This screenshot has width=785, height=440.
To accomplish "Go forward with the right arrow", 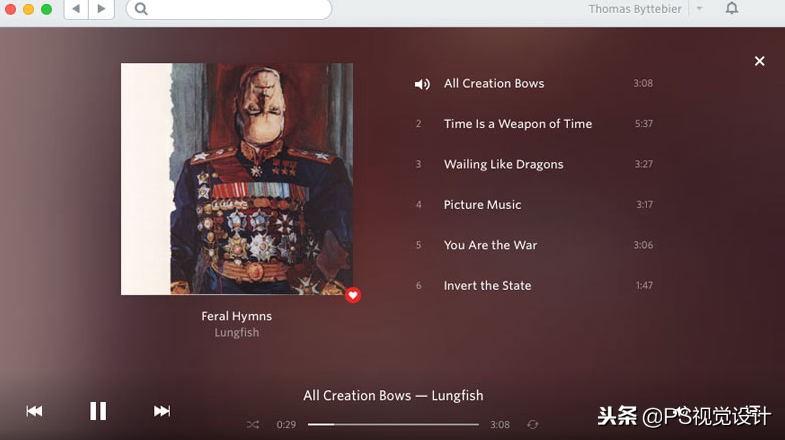I will point(101,9).
